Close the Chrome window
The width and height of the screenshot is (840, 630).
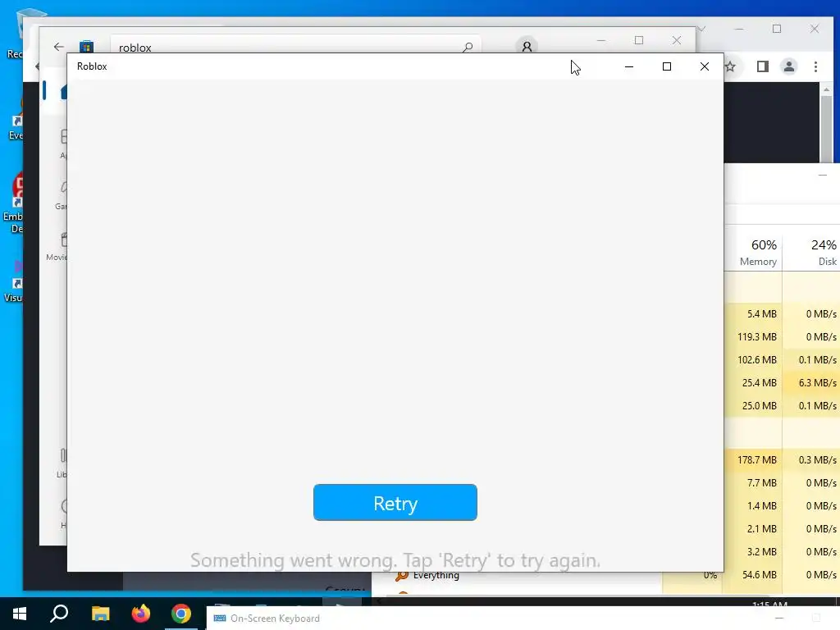815,29
